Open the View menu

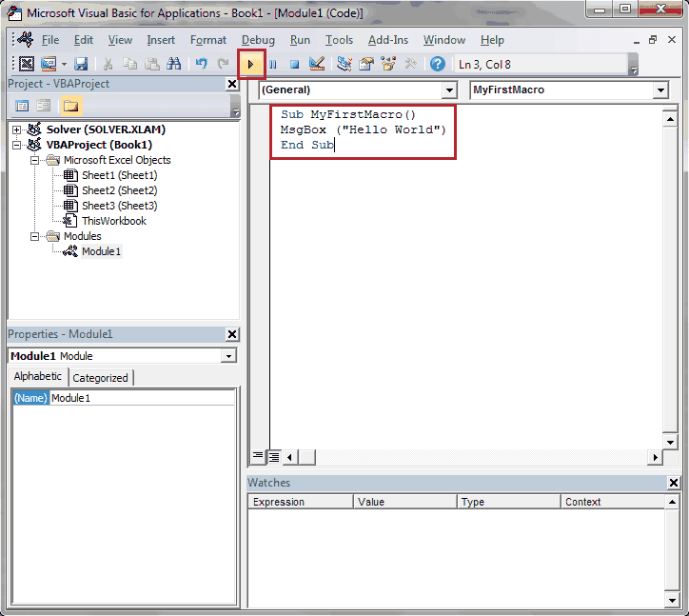coord(120,40)
